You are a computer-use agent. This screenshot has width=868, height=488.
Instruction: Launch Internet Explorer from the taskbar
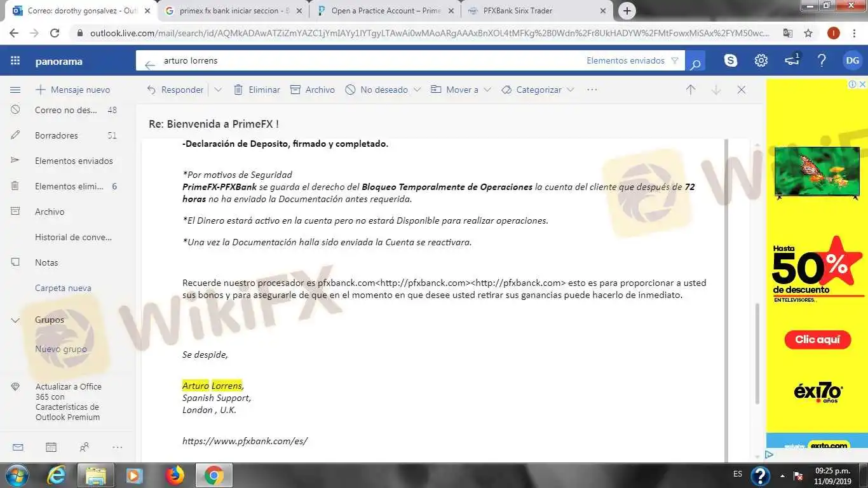pyautogui.click(x=57, y=475)
